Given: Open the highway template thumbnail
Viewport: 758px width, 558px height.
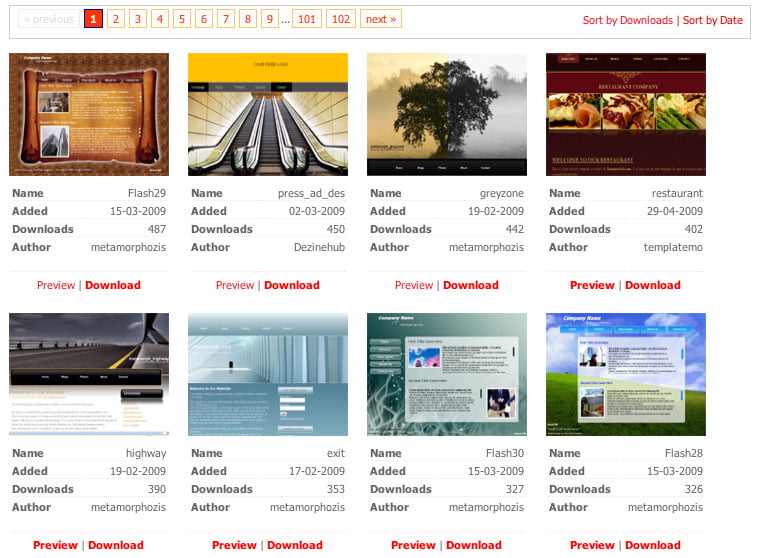Looking at the screenshot, I should pyautogui.click(x=89, y=374).
